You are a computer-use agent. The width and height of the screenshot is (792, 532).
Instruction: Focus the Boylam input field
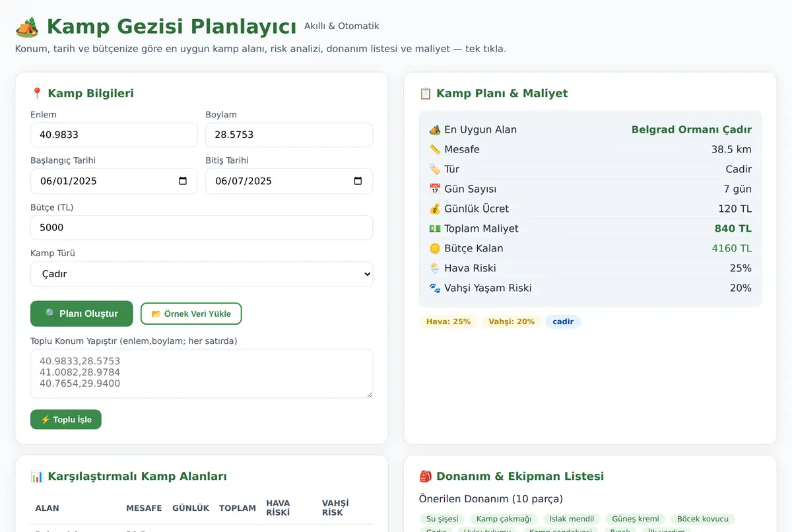[x=289, y=135]
